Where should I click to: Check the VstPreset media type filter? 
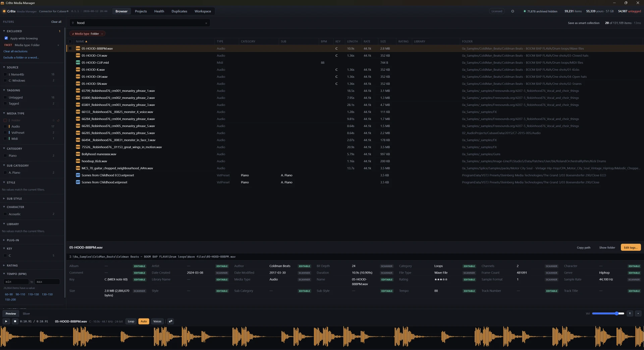(x=5, y=132)
